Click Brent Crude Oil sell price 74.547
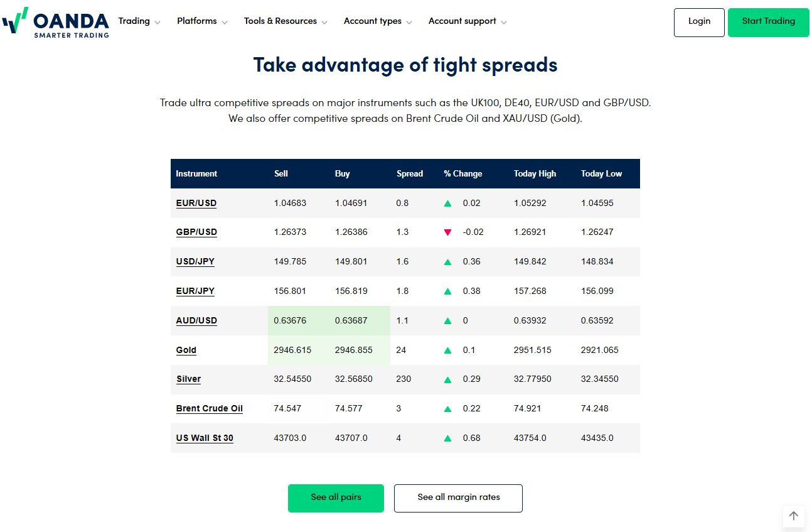 click(288, 409)
